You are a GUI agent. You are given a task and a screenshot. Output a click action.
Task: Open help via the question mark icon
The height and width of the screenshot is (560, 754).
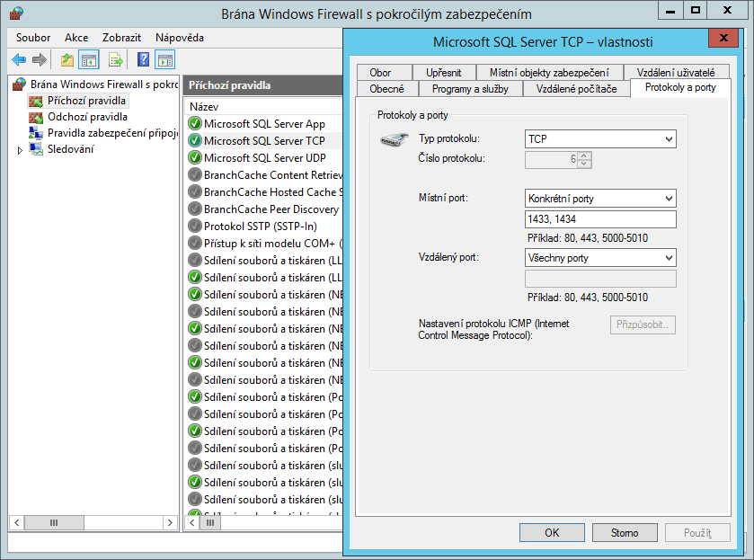click(143, 60)
